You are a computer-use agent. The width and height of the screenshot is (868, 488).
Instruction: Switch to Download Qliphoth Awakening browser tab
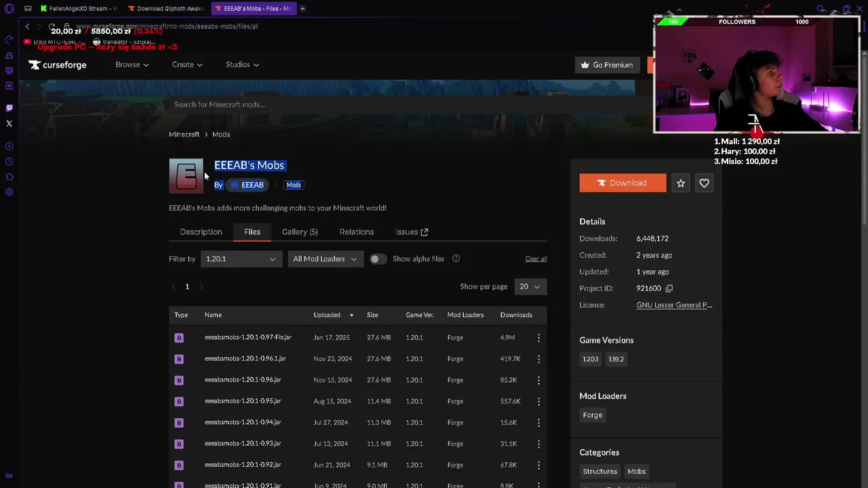click(x=166, y=9)
